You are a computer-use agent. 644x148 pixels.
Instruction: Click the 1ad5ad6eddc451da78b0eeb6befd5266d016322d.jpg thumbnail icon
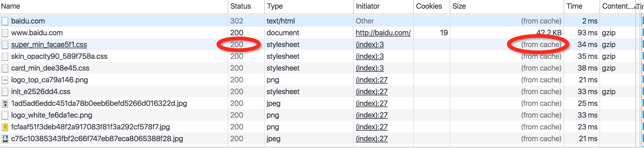[x=5, y=103]
